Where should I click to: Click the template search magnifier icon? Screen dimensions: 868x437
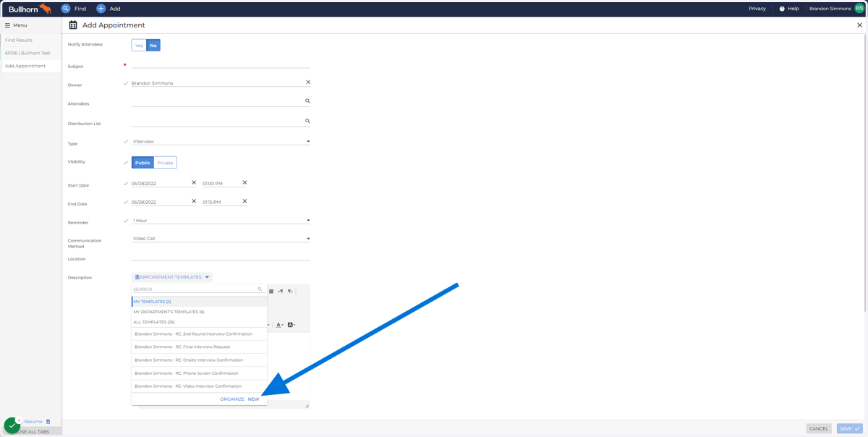260,289
